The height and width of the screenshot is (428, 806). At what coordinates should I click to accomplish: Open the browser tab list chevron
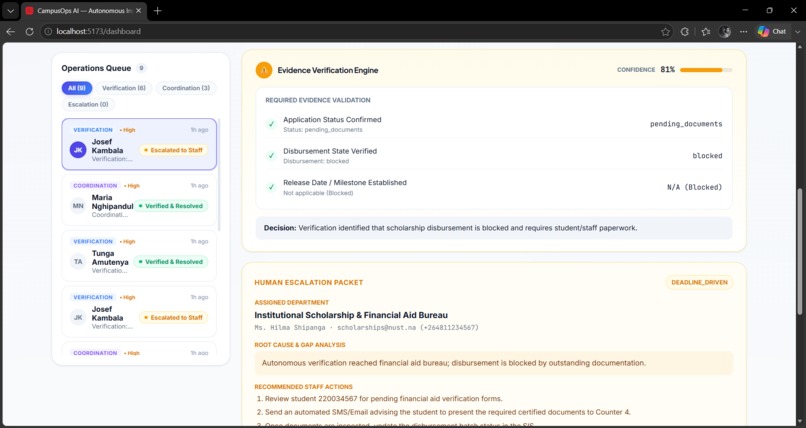pos(10,10)
